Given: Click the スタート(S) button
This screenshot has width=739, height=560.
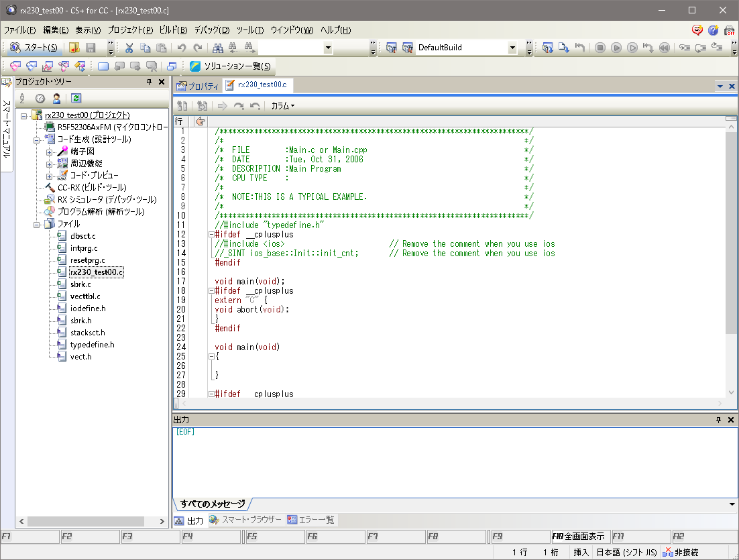Looking at the screenshot, I should 34,48.
